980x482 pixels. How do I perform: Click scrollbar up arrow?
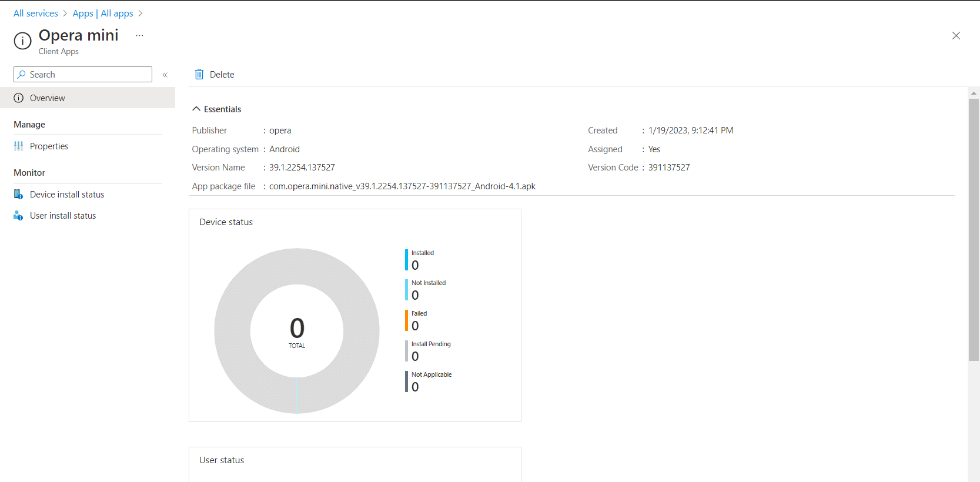tap(974, 93)
